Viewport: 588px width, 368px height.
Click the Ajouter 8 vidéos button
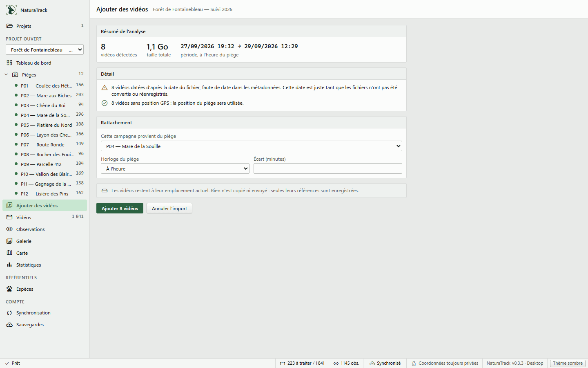(120, 208)
